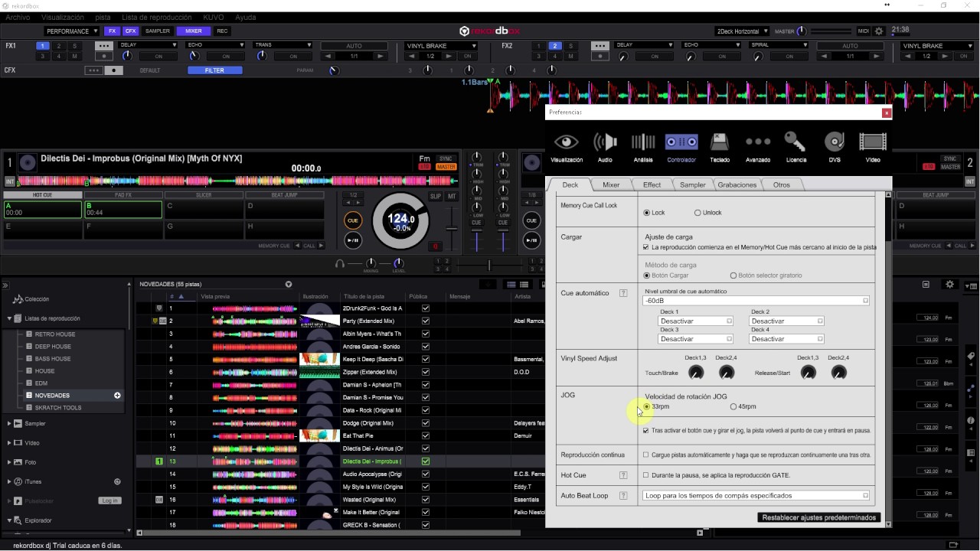Open Análisis preferences icon
Viewport: 980px width, 551px height.
pos(643,142)
